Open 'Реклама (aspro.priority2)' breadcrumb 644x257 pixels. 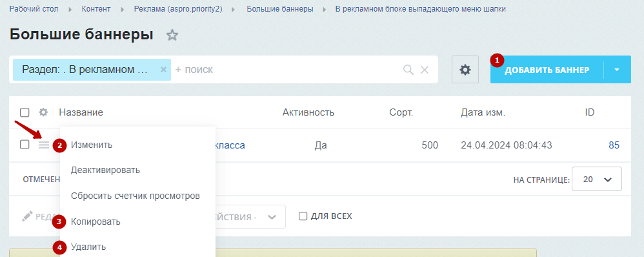point(178,8)
